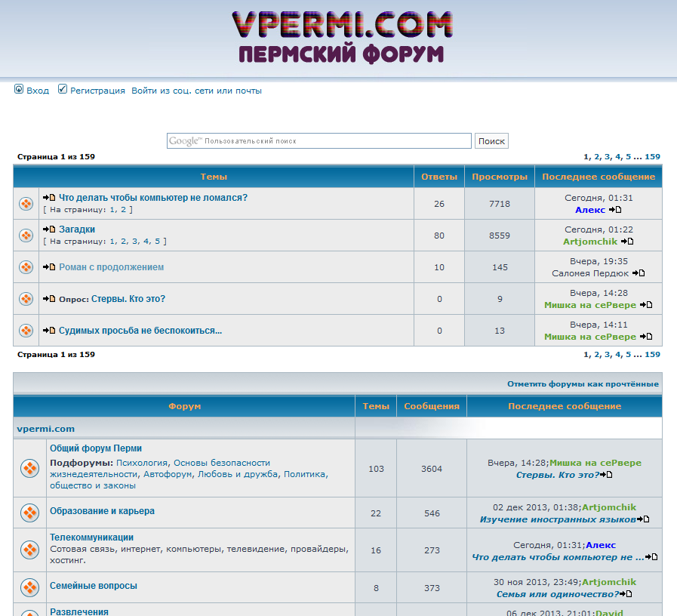Click the forum icon next to Телекоммуникации
Image resolution: width=677 pixels, height=616 pixels.
tap(30, 550)
